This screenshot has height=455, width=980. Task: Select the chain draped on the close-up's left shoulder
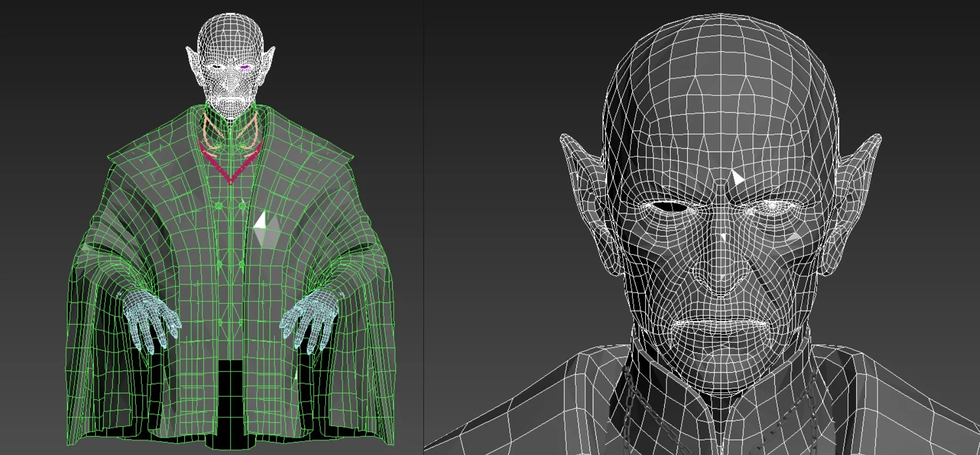[x=628, y=407]
